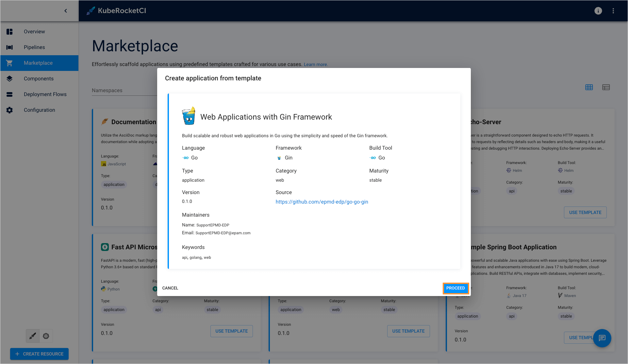Click PROCEED to create the application
628x364 pixels.
[x=456, y=288]
